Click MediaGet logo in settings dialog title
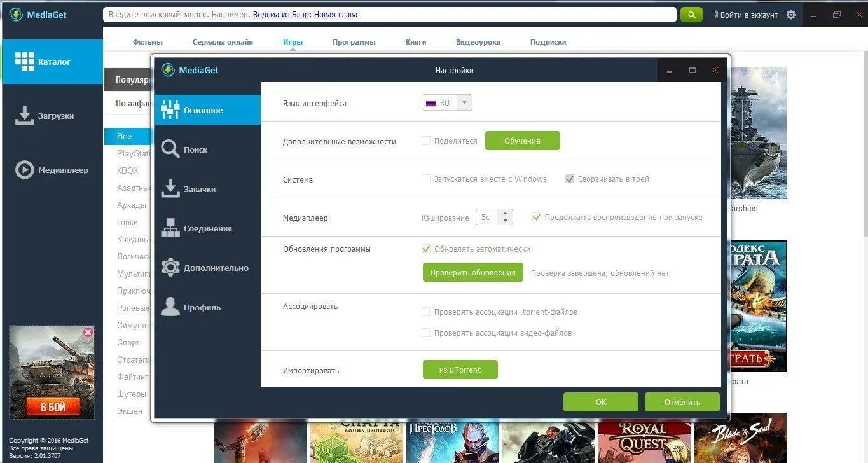The height and width of the screenshot is (463, 868). click(x=189, y=70)
